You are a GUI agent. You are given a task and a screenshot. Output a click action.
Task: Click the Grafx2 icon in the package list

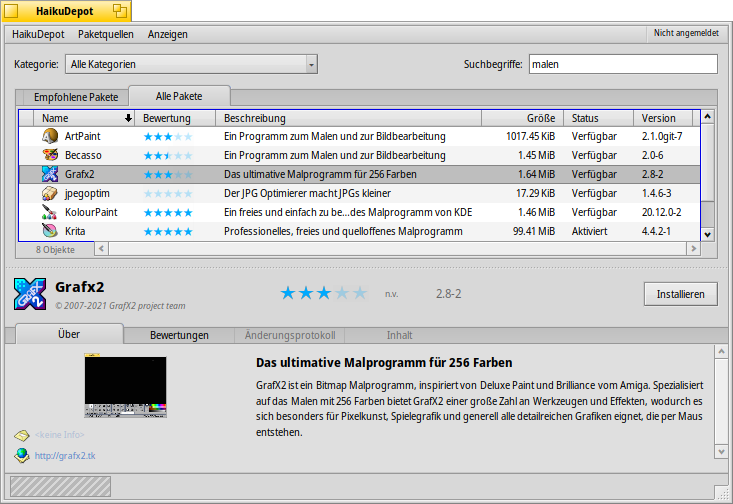[x=50, y=174]
